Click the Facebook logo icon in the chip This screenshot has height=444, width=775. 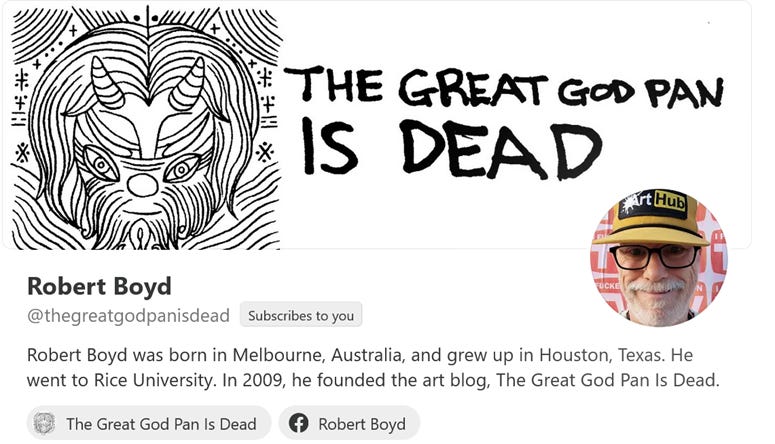299,423
